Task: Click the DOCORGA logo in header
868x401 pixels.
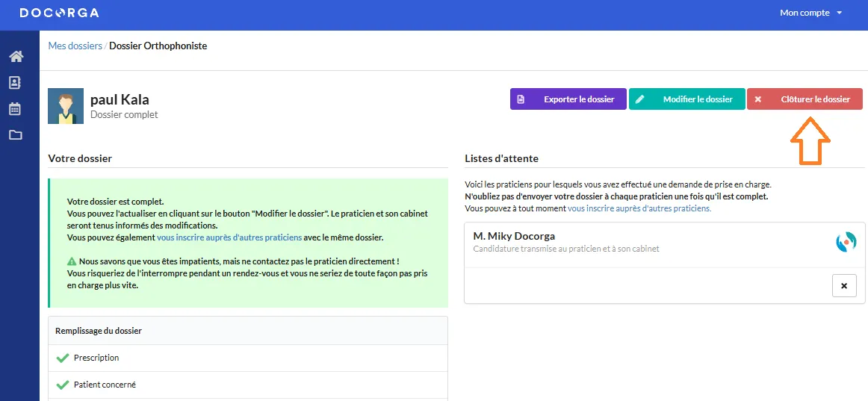Action: (59, 13)
